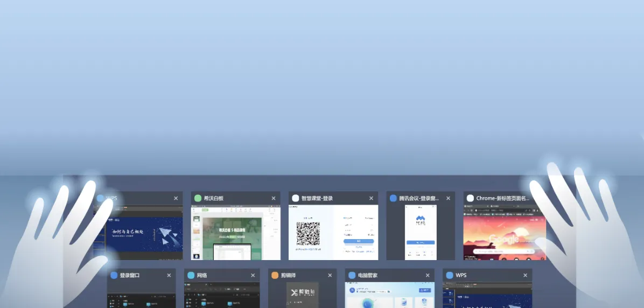Switch to the 智慧课堂 QR code login preview

(333, 232)
